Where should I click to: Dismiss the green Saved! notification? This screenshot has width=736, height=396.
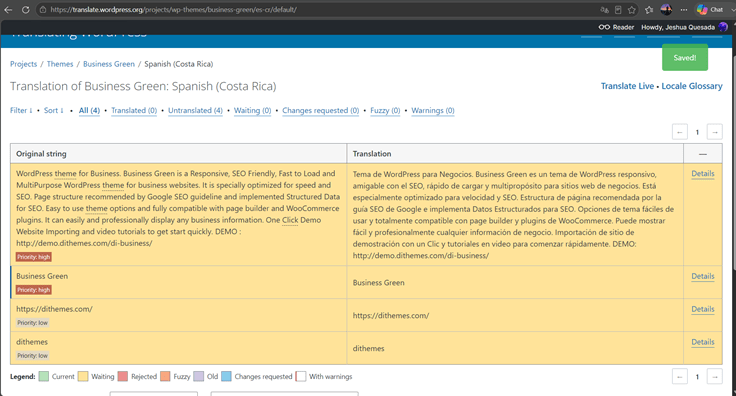[x=685, y=58]
